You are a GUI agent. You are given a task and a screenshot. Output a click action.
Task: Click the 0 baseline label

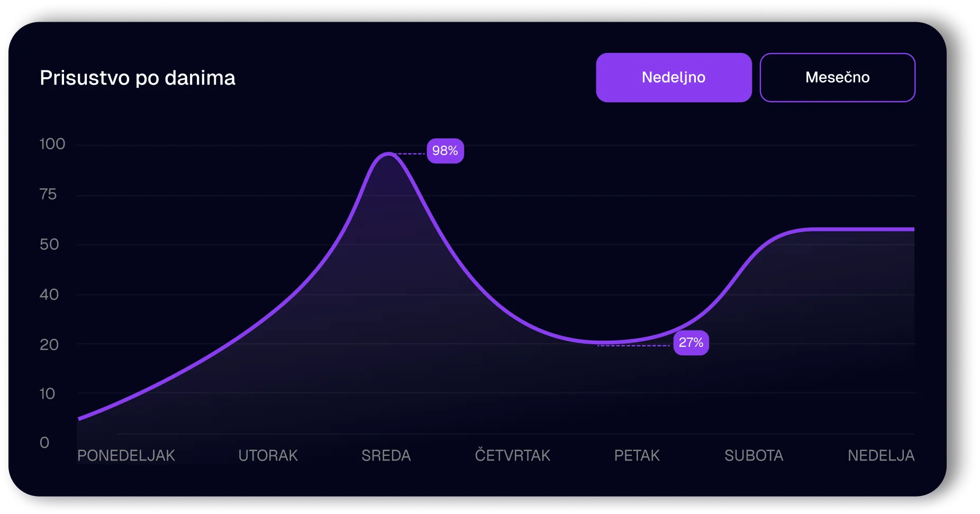point(44,443)
